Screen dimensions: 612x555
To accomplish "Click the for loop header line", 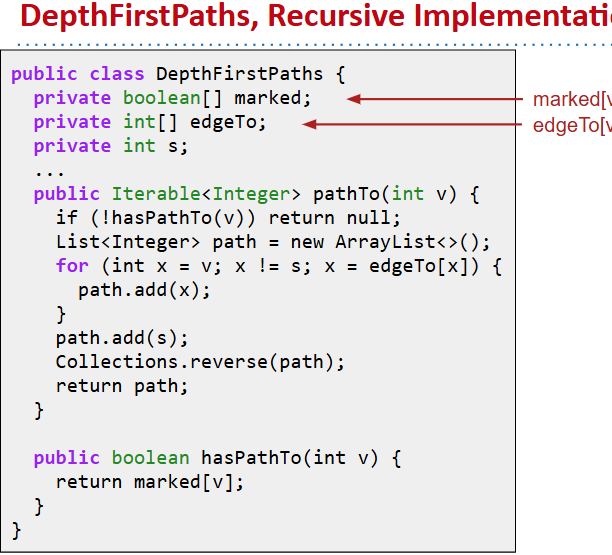I will [279, 266].
